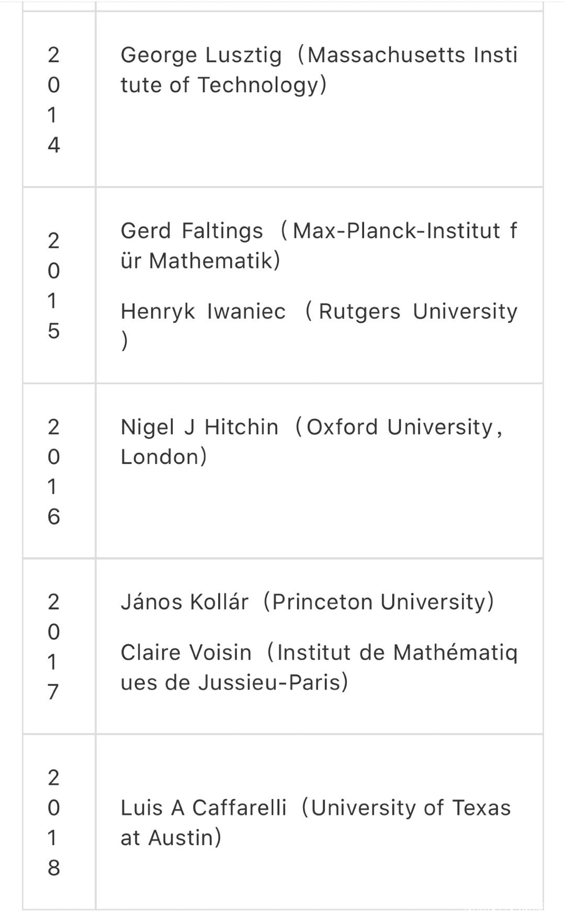Image resolution: width=565 pixels, height=924 pixels.
Task: Tap the 2018 year cell
Action: (54, 822)
